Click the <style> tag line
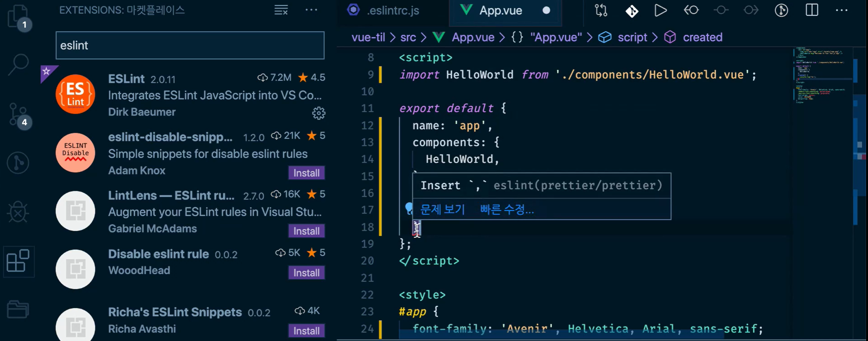Screen dimensions: 868x341 [422, 295]
